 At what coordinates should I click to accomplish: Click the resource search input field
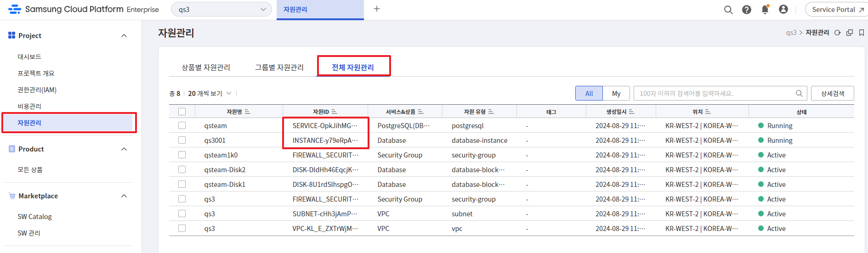(x=715, y=93)
